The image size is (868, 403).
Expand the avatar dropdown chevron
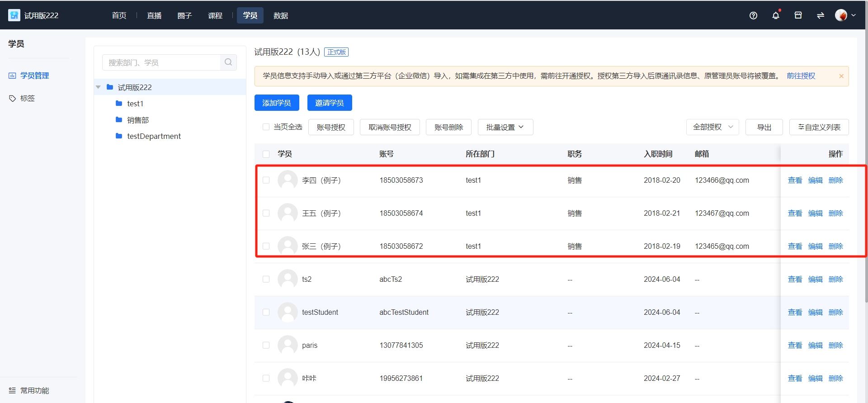[854, 15]
